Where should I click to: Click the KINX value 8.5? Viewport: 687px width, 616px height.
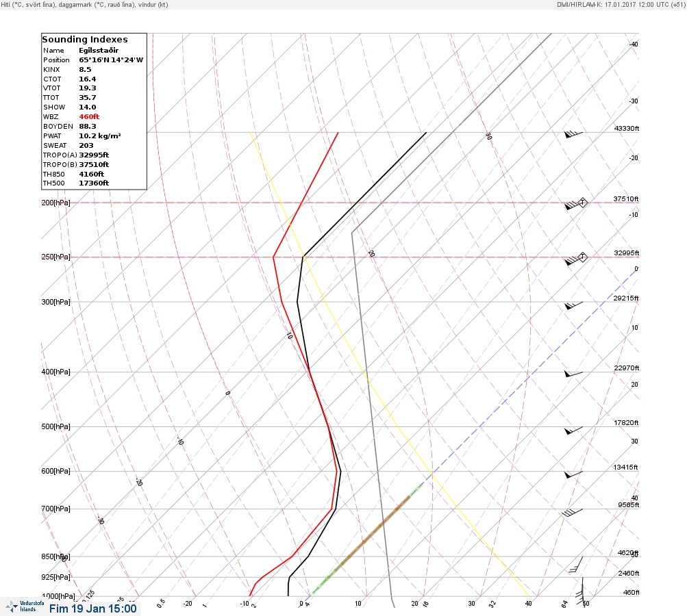(x=85, y=70)
